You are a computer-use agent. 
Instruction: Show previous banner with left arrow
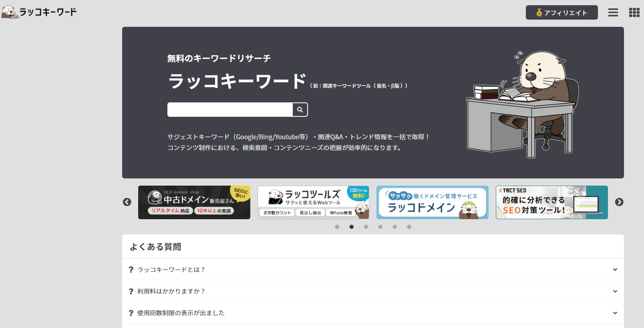(x=127, y=202)
